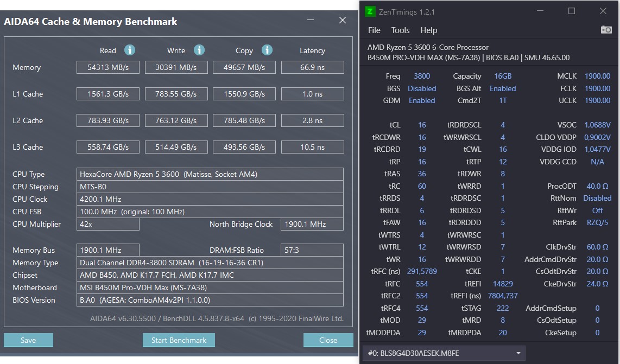The height and width of the screenshot is (364, 620).
Task: Click L2 Cache Latency value 2.8 ns
Action: click(x=312, y=120)
